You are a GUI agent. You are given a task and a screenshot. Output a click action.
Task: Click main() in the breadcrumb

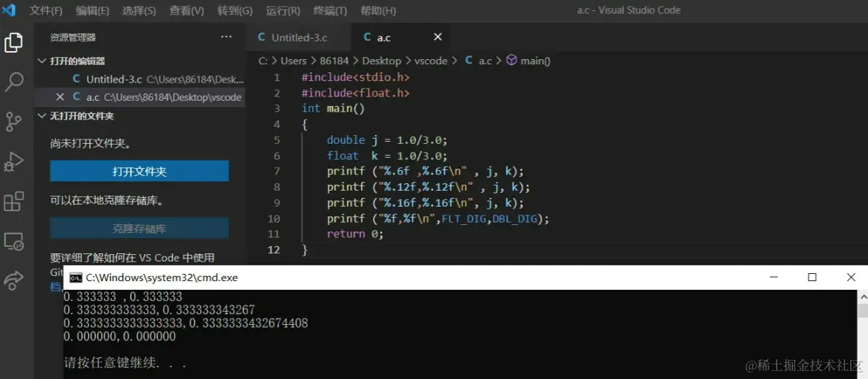(536, 61)
